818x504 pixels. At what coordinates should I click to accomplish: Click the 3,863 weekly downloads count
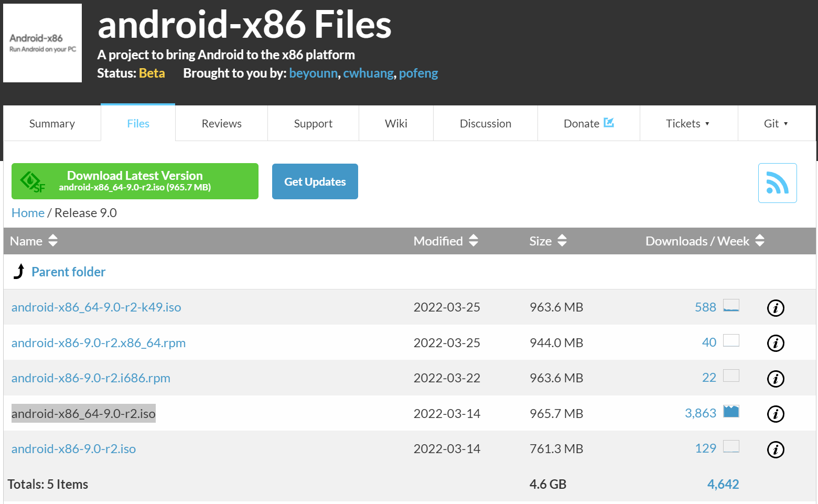[701, 413]
